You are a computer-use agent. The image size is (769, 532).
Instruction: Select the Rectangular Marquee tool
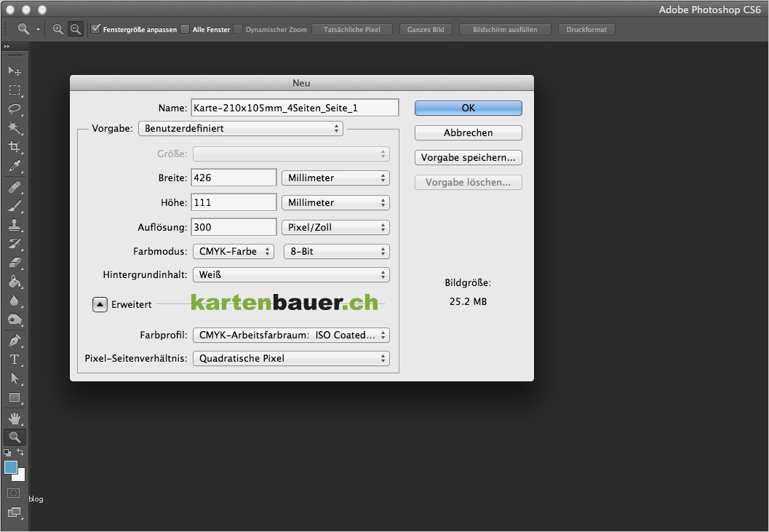(x=15, y=90)
